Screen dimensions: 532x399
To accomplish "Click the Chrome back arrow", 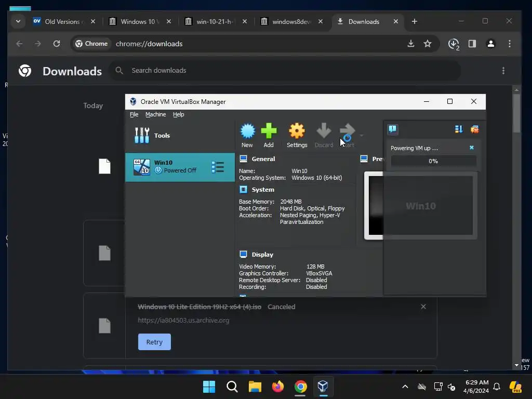I will tap(19, 44).
